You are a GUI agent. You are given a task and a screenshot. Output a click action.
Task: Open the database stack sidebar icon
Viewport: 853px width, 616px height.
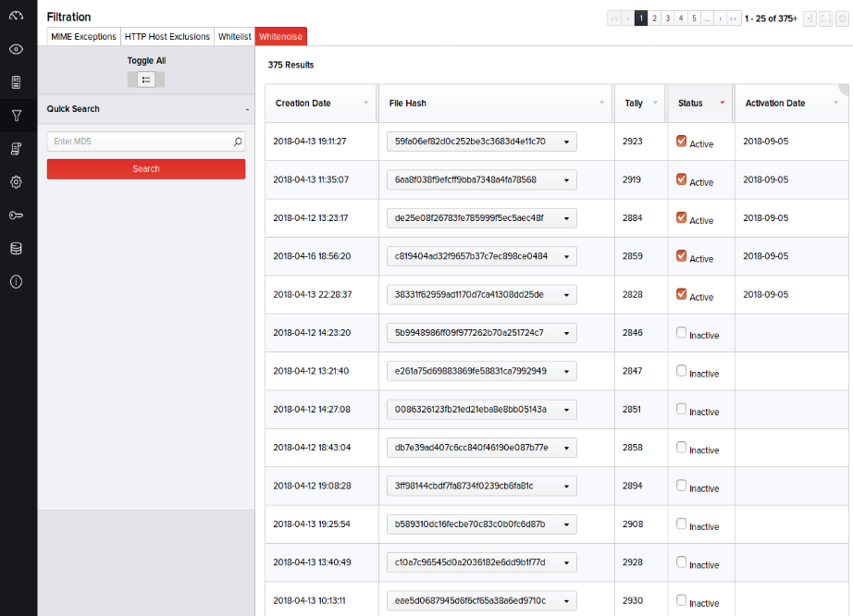16,249
